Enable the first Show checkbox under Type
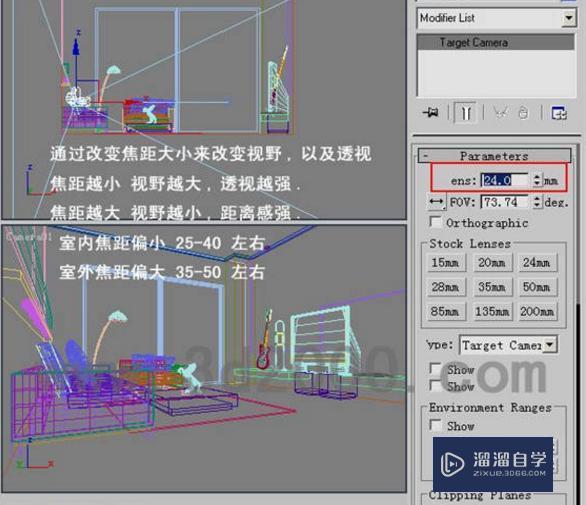 435,369
